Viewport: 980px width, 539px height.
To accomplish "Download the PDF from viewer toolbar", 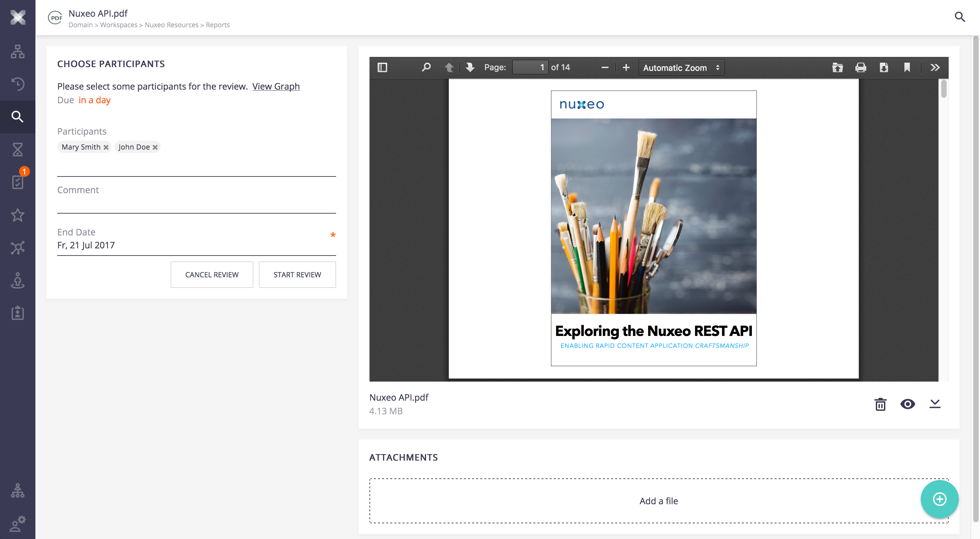I will point(884,67).
